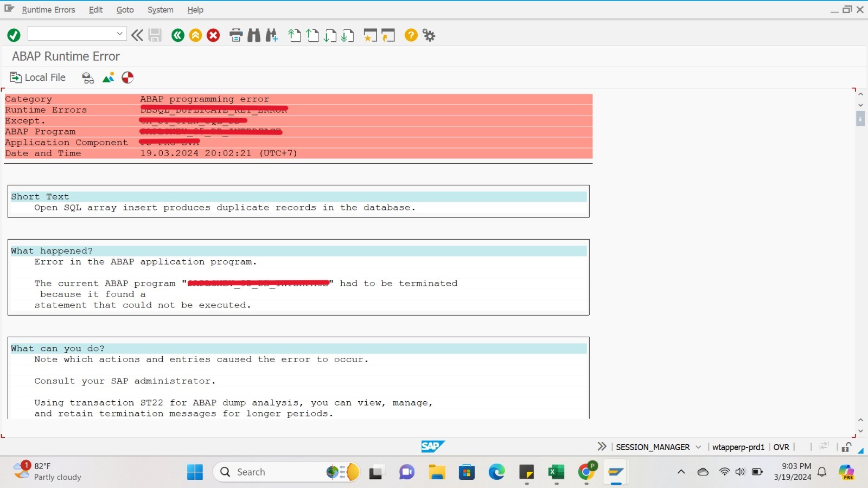Open the Help question mark icon

[x=411, y=35]
